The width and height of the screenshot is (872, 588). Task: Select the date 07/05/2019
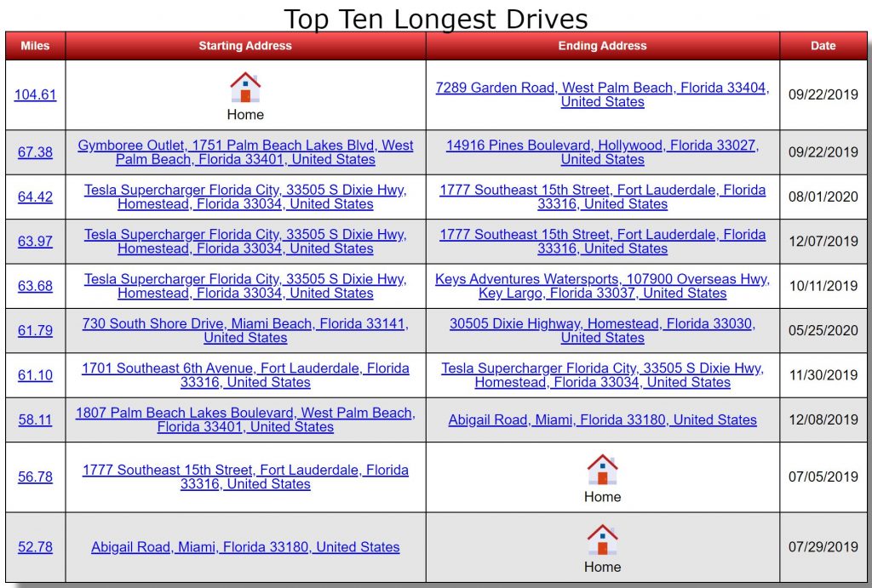pyautogui.click(x=823, y=477)
